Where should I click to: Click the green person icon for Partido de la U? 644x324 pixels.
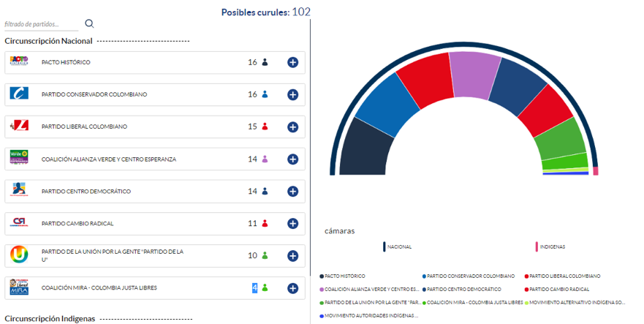pos(265,255)
